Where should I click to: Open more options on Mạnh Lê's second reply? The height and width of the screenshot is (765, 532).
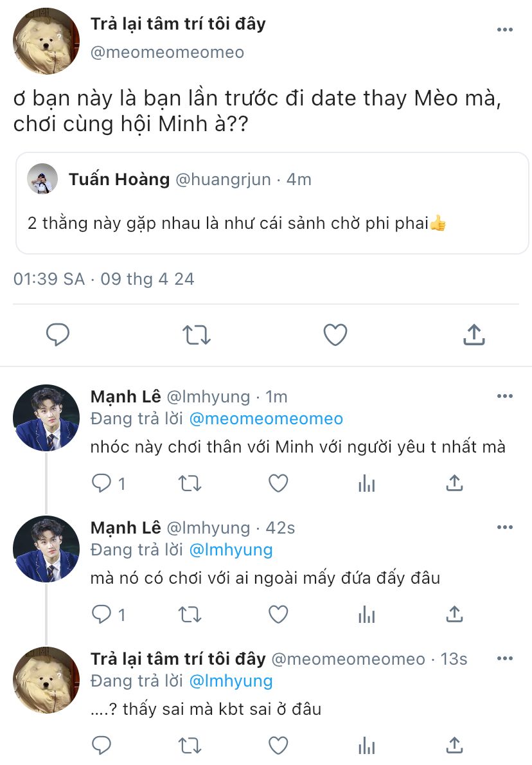click(505, 527)
